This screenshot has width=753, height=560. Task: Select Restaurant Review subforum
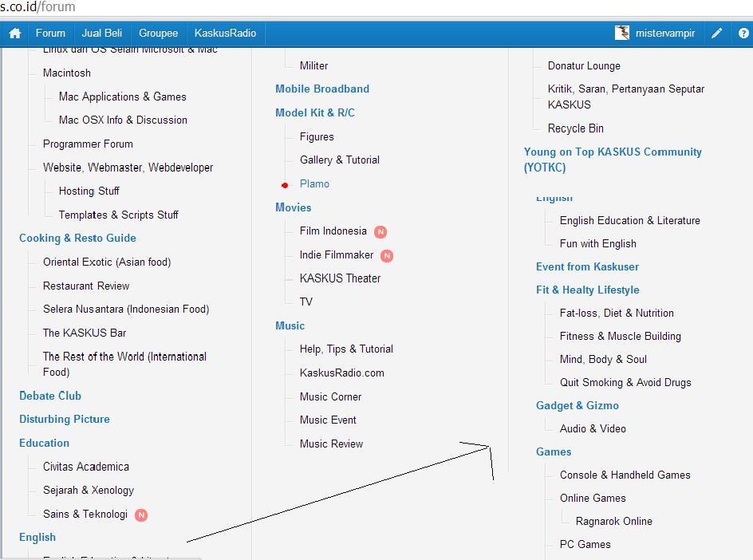pos(86,286)
